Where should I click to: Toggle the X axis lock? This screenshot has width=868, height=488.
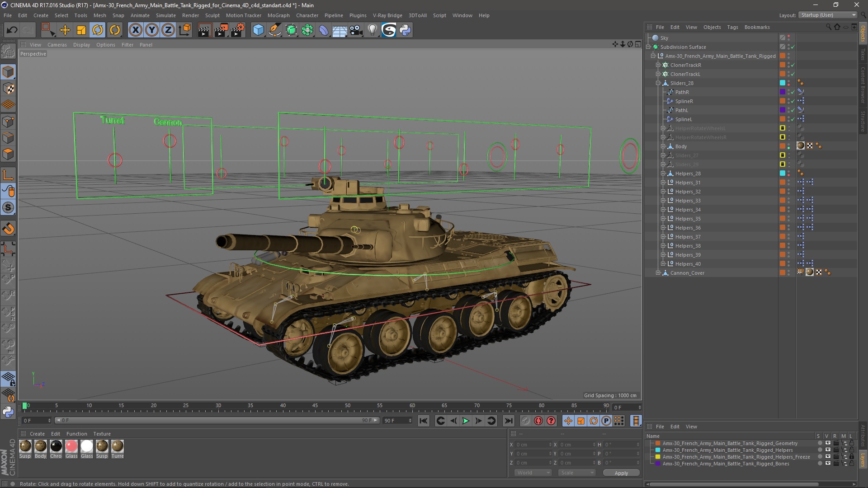135,30
